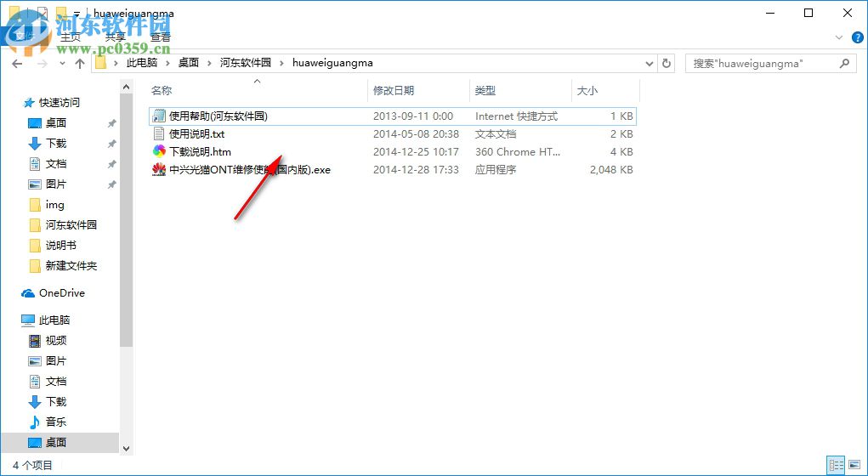Click the pin icon beside 下载
868x476 pixels.
[111, 144]
